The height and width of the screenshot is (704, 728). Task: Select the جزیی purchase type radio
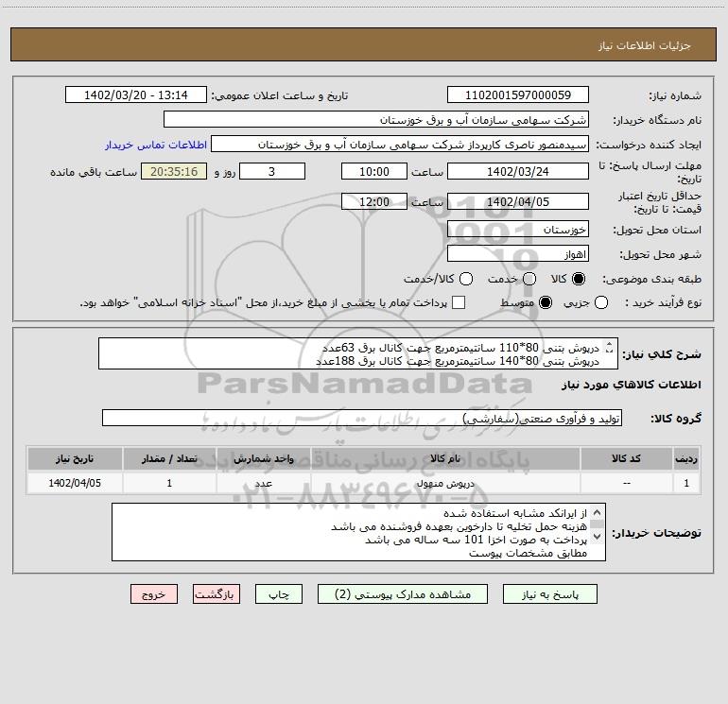[x=600, y=302]
